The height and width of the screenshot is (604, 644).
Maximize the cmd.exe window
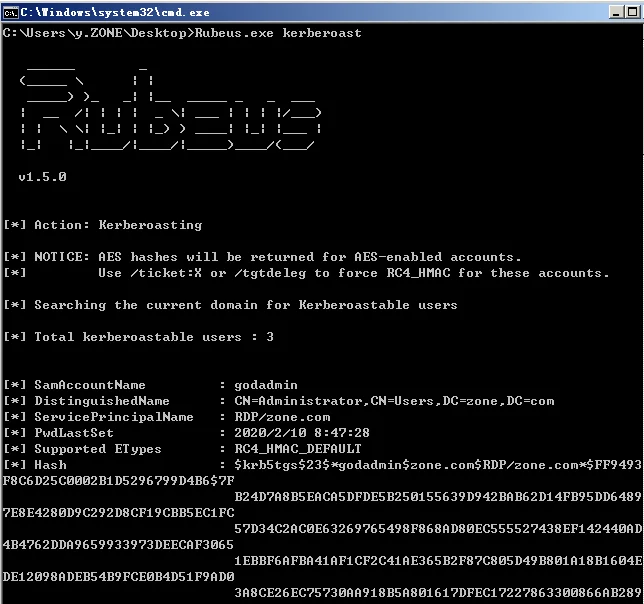pyautogui.click(x=632, y=12)
